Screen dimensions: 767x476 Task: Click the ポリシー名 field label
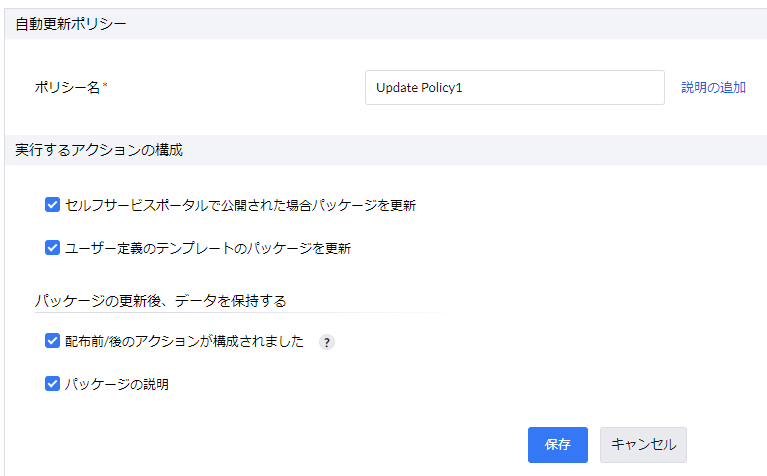pyautogui.click(x=67, y=88)
